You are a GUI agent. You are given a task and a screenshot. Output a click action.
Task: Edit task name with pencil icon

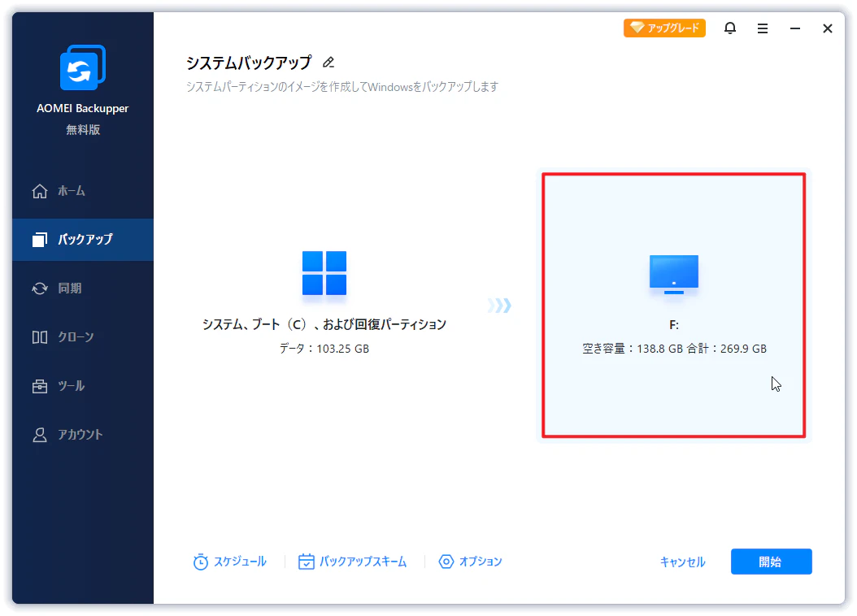pyautogui.click(x=328, y=63)
